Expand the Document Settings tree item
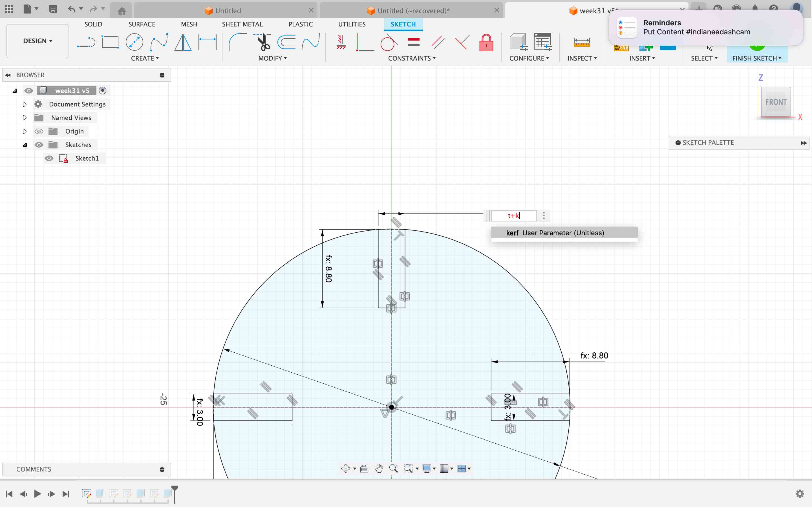Viewport: 812px width, 507px height. [x=25, y=104]
